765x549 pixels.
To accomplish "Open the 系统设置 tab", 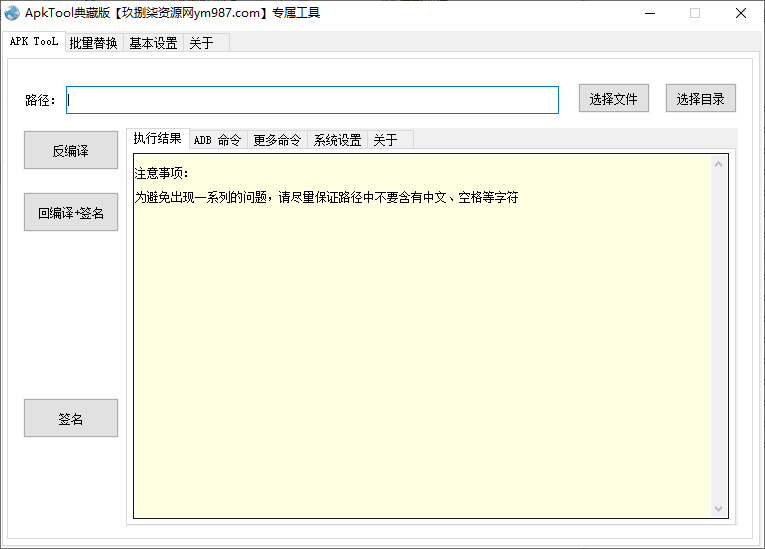I will (337, 140).
